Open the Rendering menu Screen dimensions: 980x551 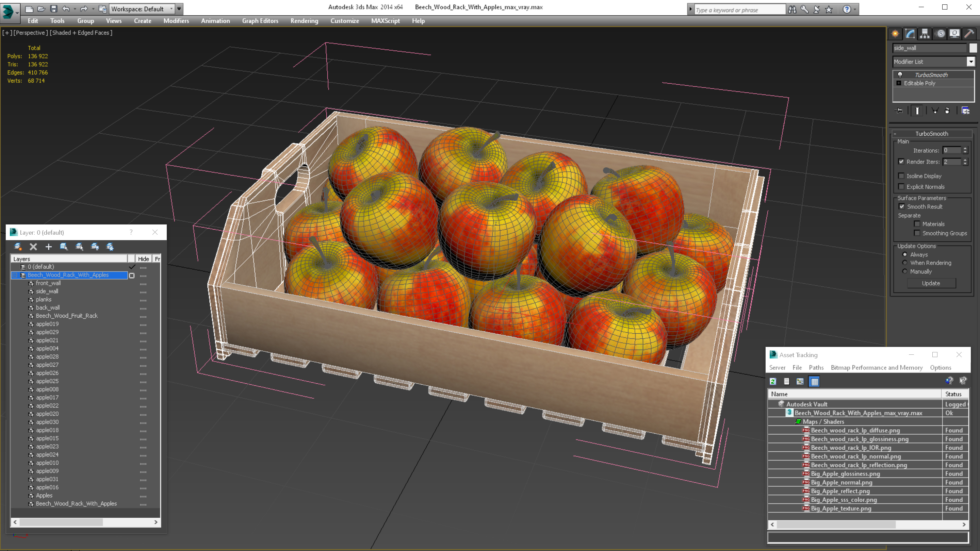[304, 21]
